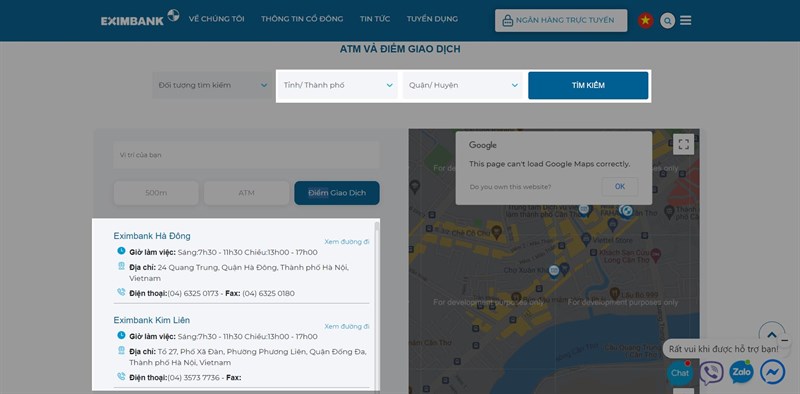Click phone number (04) 3573 7736
This screenshot has width=800, height=394.
tap(194, 378)
